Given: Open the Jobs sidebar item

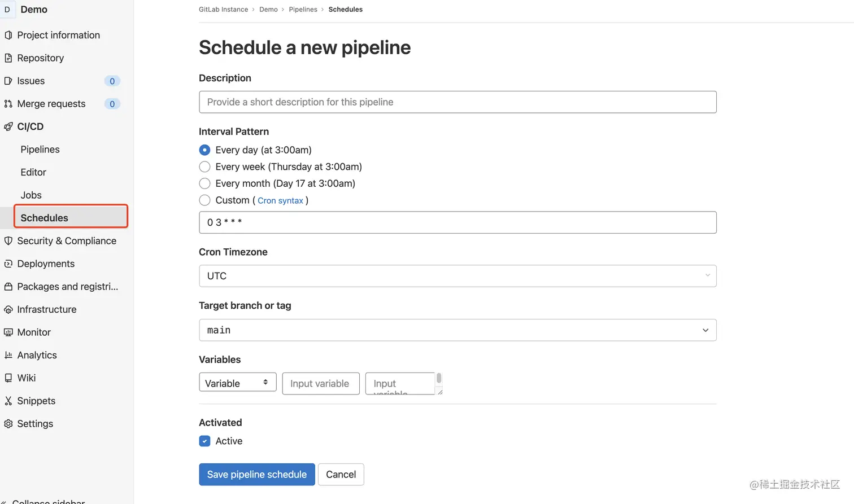Looking at the screenshot, I should tap(31, 195).
